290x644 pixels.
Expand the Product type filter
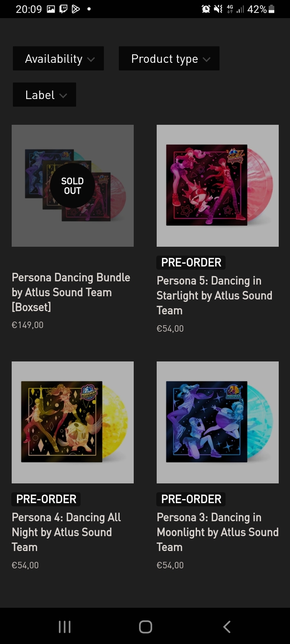pos(169,58)
